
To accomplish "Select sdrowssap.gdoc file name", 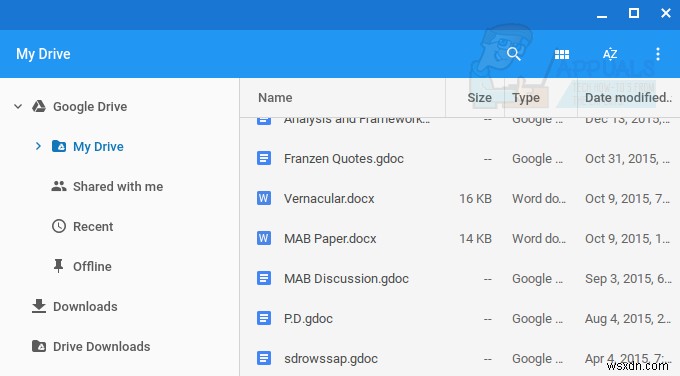I will pyautogui.click(x=330, y=359).
